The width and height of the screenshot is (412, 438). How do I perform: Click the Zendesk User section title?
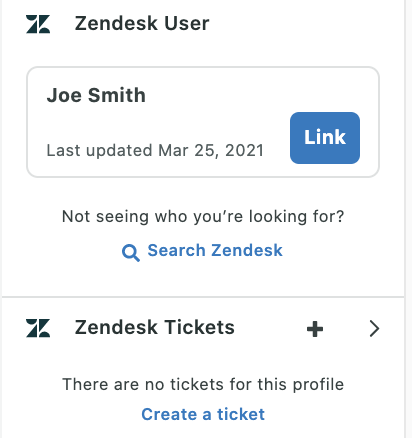142,23
